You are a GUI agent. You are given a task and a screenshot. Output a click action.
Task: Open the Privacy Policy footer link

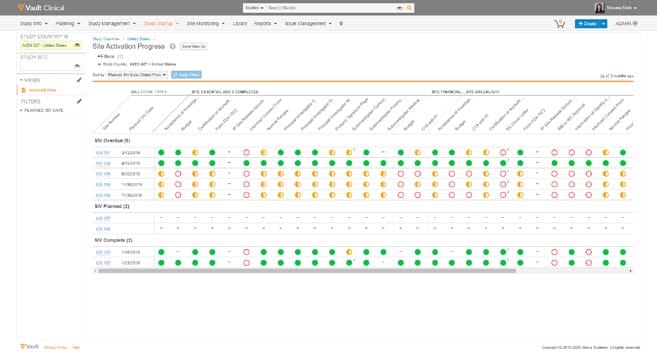[x=55, y=347]
